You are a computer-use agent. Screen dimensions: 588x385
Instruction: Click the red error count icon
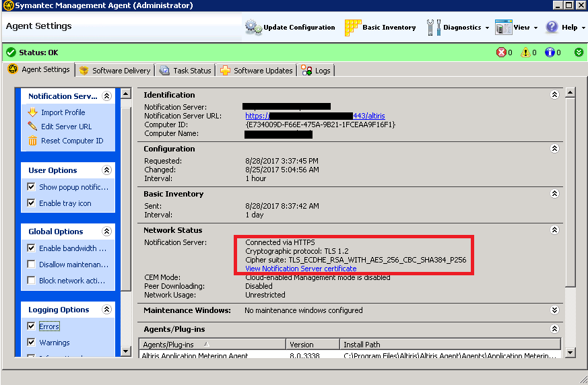point(501,53)
